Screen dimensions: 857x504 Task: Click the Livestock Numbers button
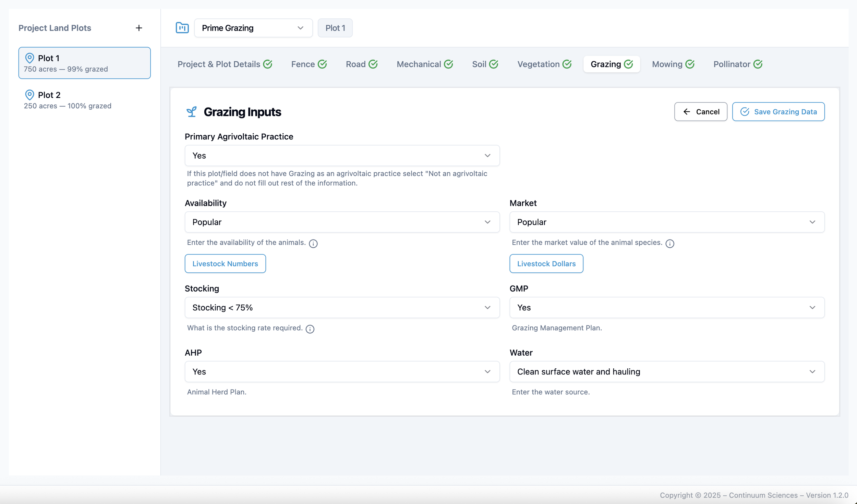click(225, 263)
